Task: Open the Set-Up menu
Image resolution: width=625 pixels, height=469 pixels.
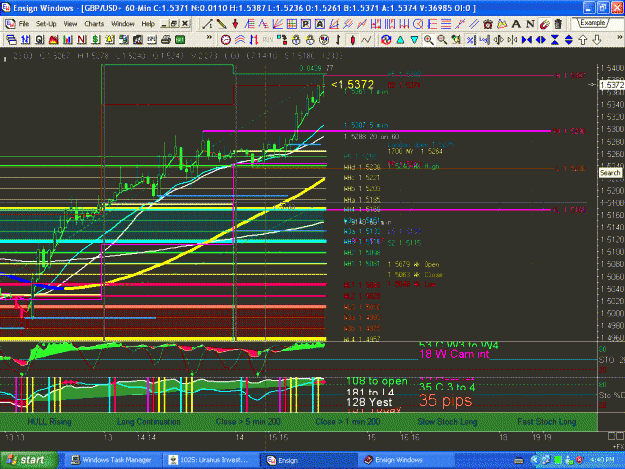Action: point(46,24)
